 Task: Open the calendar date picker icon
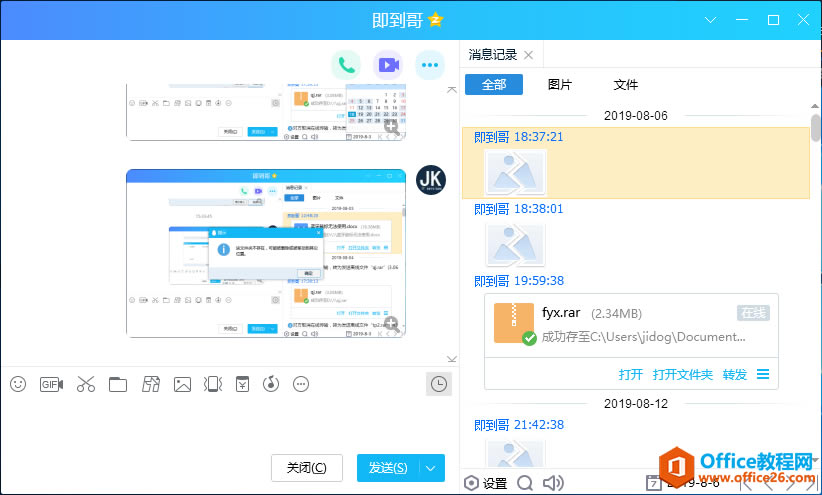(654, 483)
